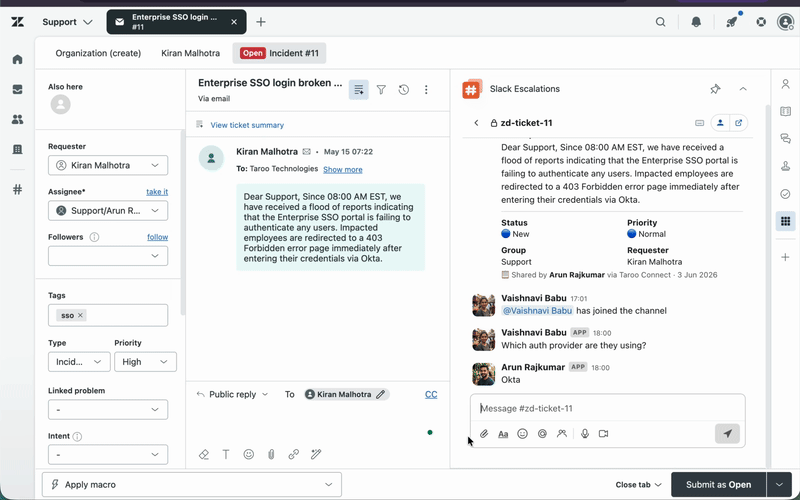Viewport: 800px width, 500px height.
Task: Click the take it link
Action: [157, 192]
